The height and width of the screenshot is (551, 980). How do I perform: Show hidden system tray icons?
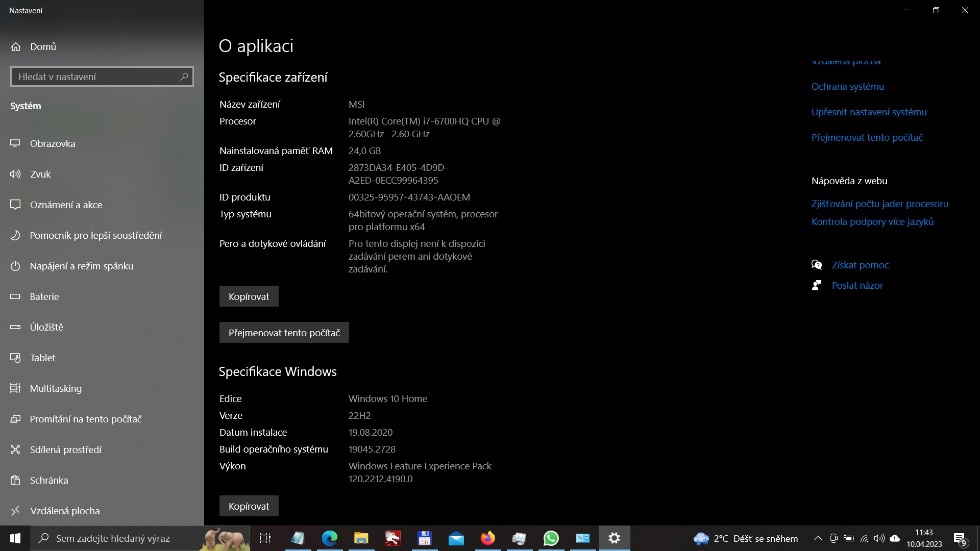coord(818,538)
